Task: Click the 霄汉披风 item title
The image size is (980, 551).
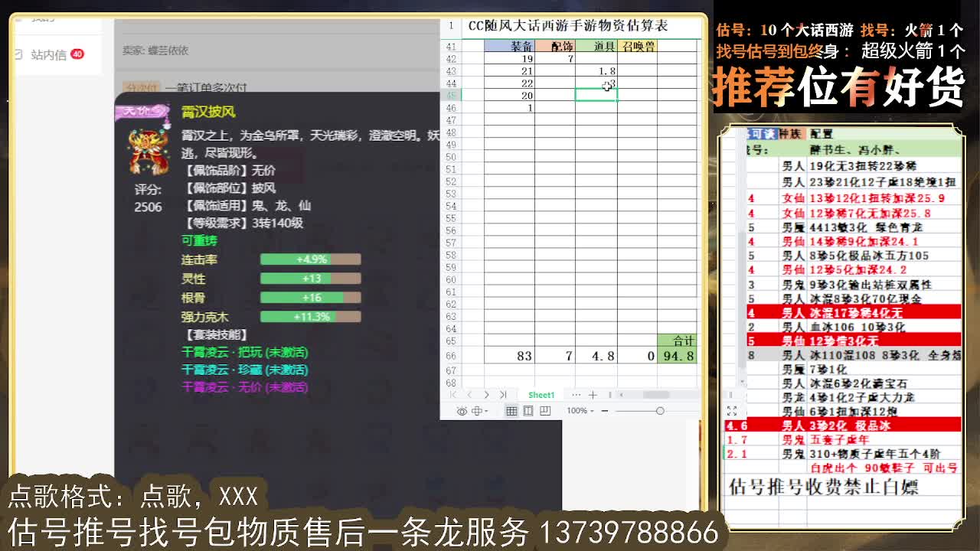Action: click(208, 112)
